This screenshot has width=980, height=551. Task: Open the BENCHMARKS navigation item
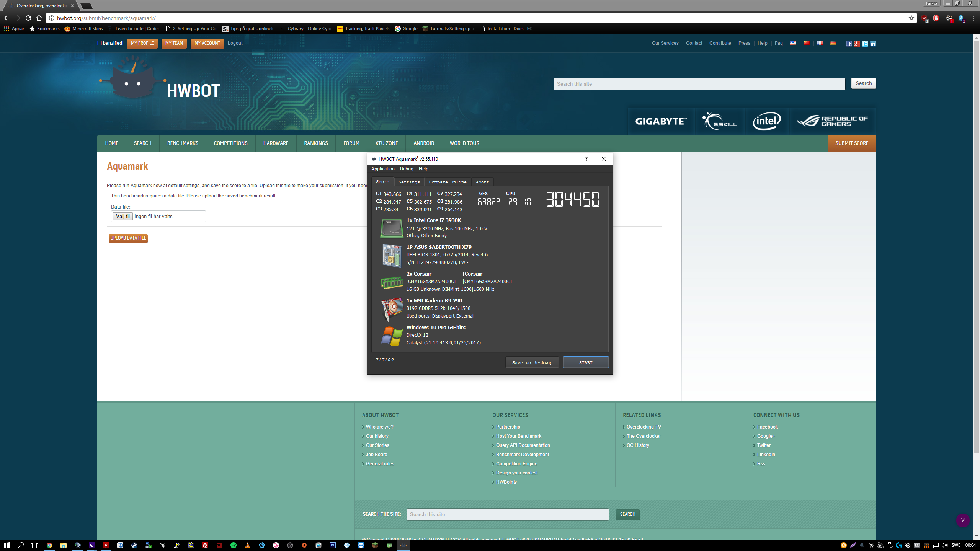[x=183, y=143]
